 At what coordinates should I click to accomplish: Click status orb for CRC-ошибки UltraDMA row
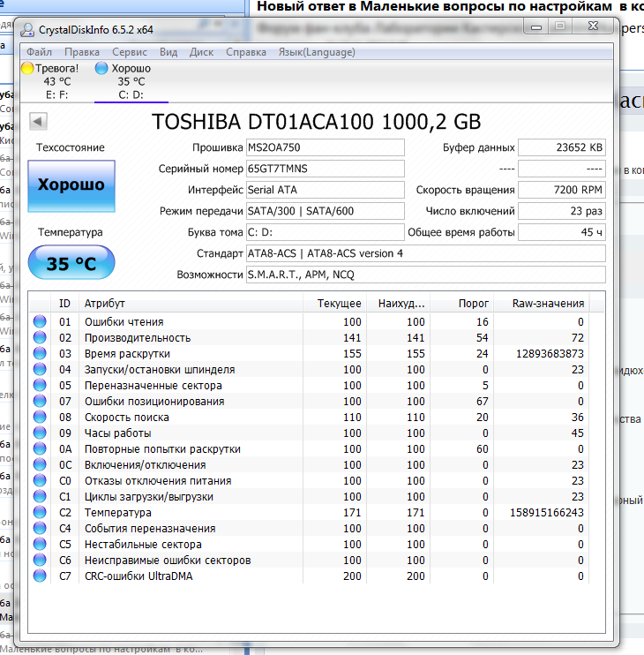(x=40, y=576)
